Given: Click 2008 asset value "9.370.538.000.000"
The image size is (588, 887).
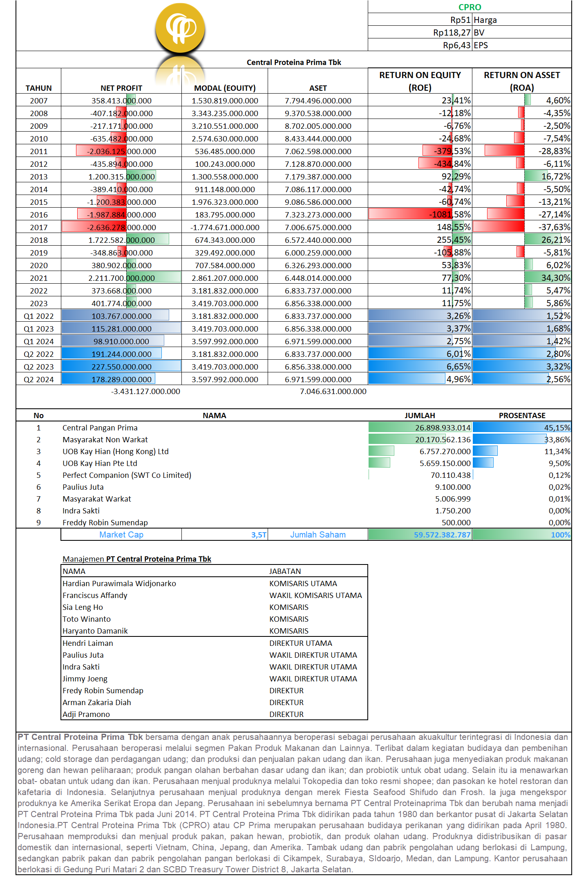Looking at the screenshot, I should (318, 113).
